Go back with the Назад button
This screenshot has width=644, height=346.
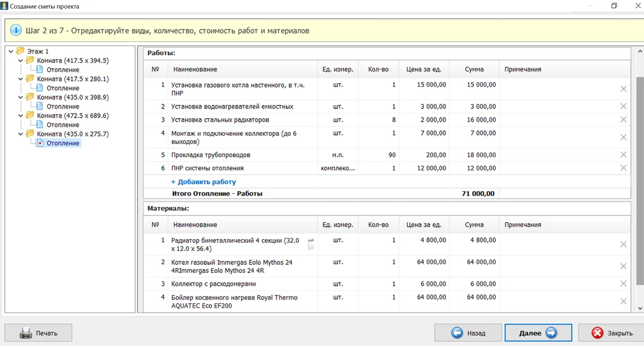[467, 333]
